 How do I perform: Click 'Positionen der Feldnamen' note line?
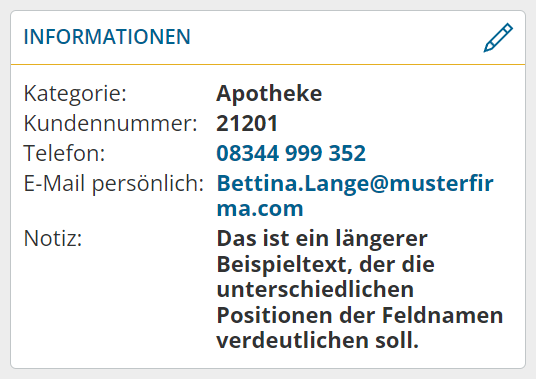pyautogui.click(x=360, y=315)
